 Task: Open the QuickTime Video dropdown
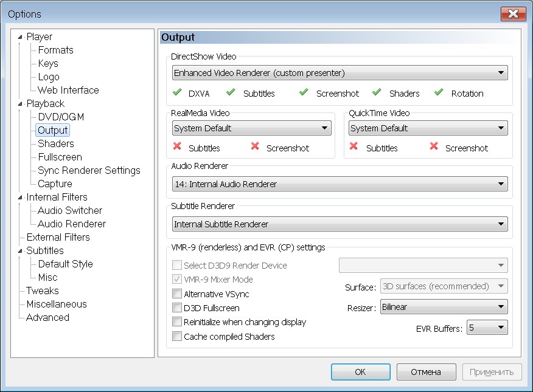click(x=428, y=128)
